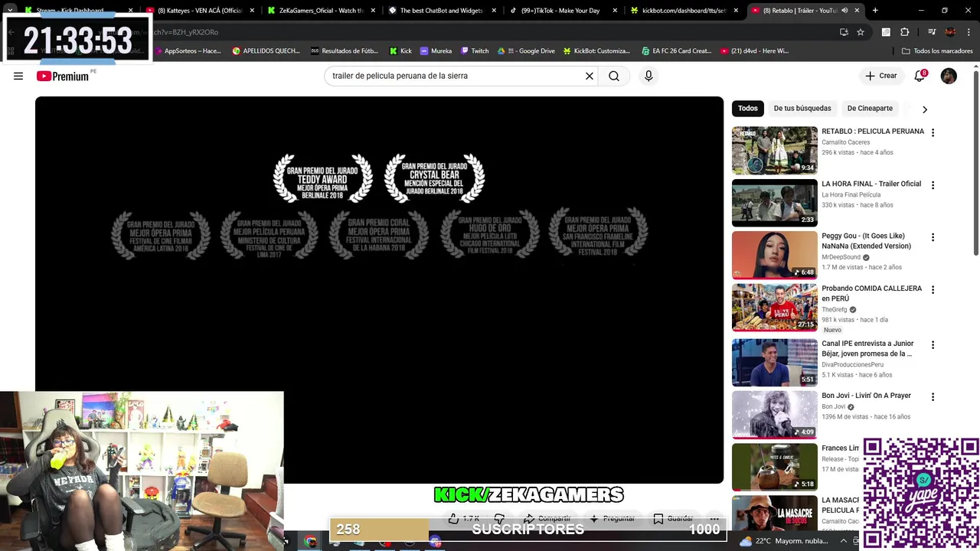Install app icon in address bar
This screenshot has height=551, width=980.
pos(844,32)
